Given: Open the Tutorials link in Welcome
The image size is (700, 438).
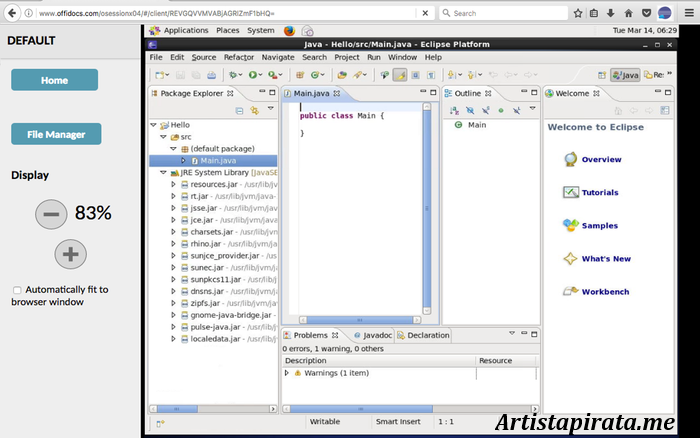Looking at the screenshot, I should (x=600, y=192).
